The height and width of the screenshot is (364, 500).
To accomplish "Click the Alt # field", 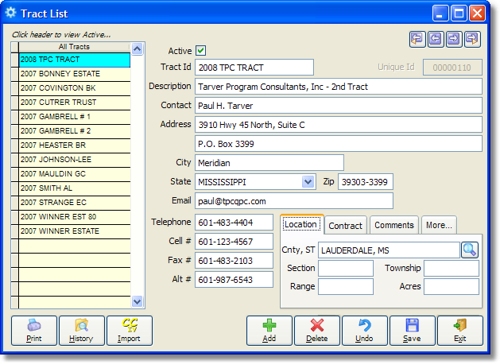I will pyautogui.click(x=234, y=279).
